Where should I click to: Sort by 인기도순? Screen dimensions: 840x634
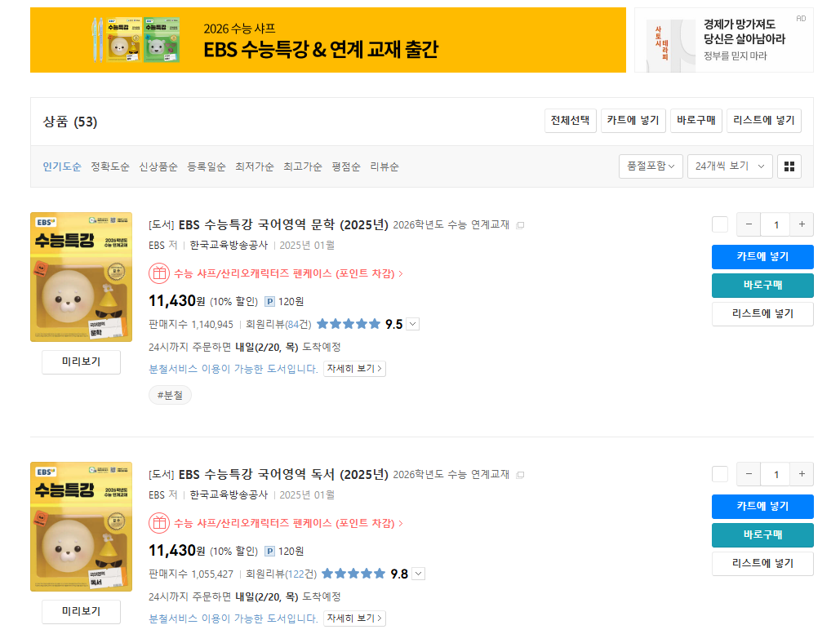coord(62,166)
